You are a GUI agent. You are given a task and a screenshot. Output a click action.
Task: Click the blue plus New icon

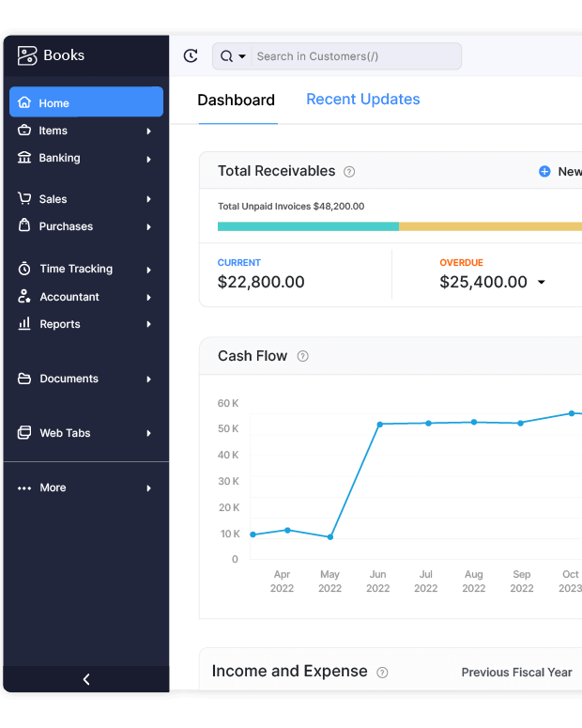[x=544, y=171]
